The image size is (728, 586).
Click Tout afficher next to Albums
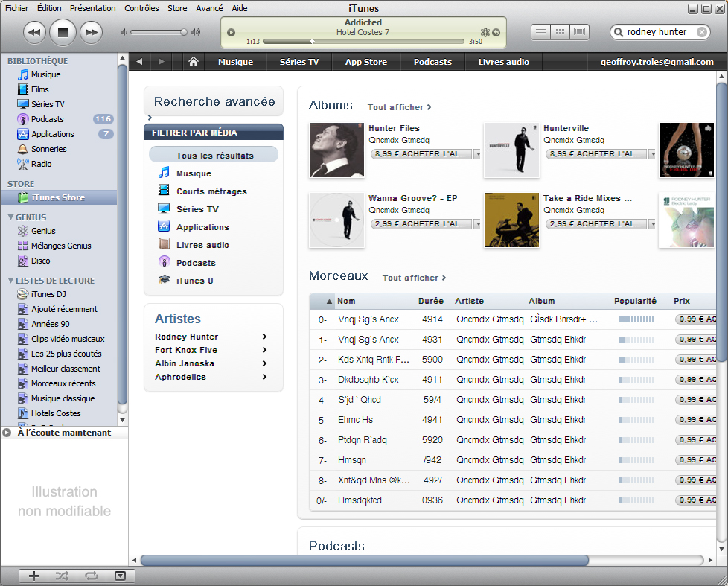point(399,107)
